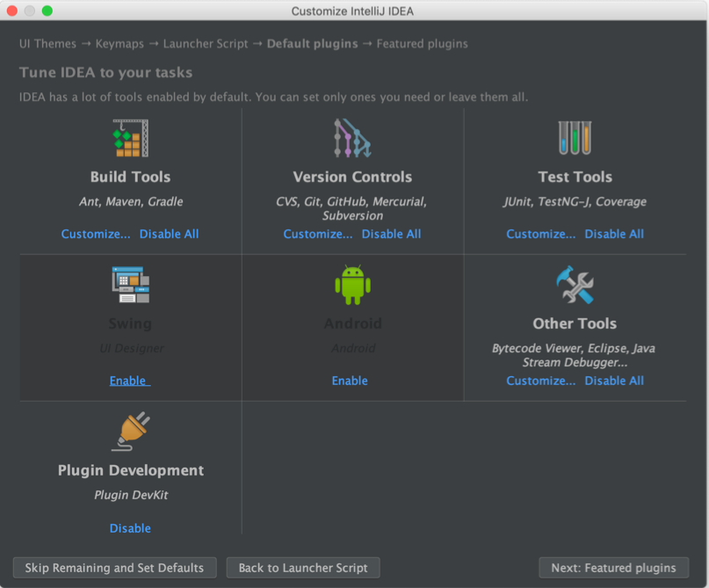Click 'Tune IDEA to your tasks' title
709x588 pixels.
[105, 72]
